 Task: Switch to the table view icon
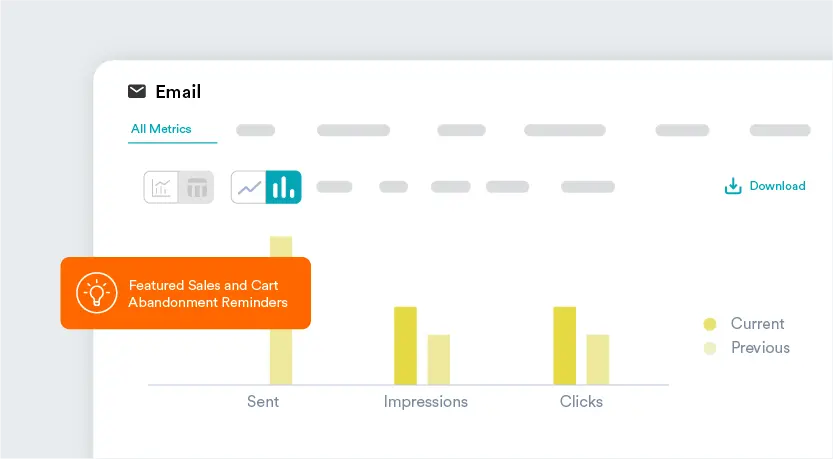point(197,187)
